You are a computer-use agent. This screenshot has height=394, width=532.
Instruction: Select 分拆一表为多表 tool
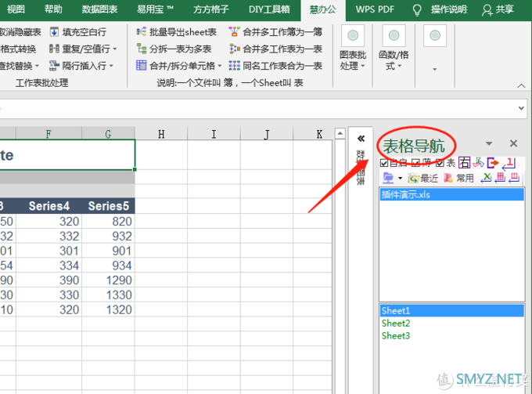pyautogui.click(x=174, y=49)
